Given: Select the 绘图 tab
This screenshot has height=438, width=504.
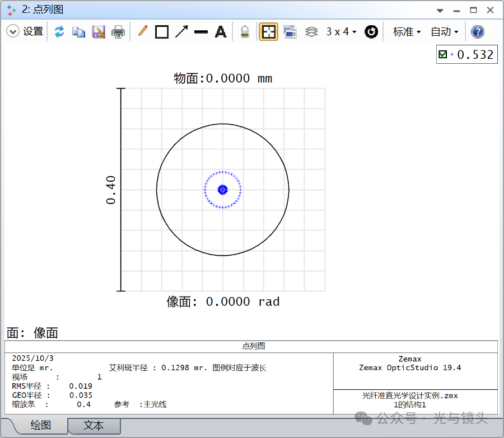Looking at the screenshot, I should [41, 426].
